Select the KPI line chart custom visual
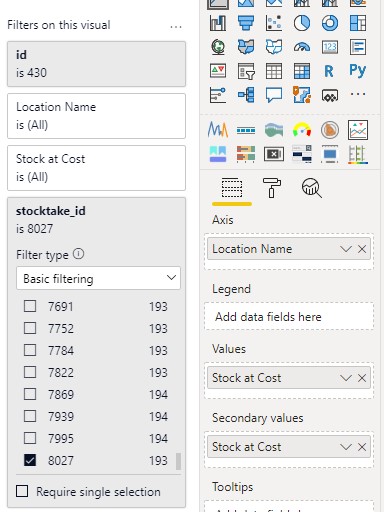384x512 pixels. tap(358, 130)
